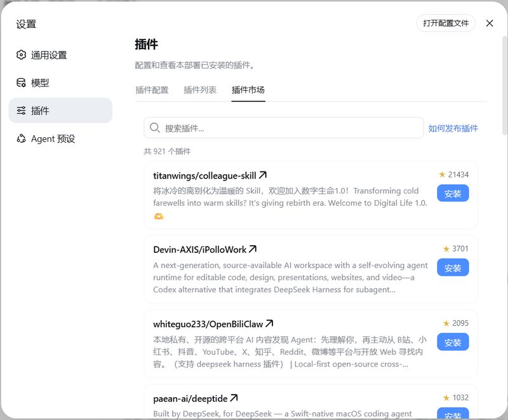
Task: Switch to the 插件配置 tab
Action: click(x=152, y=90)
